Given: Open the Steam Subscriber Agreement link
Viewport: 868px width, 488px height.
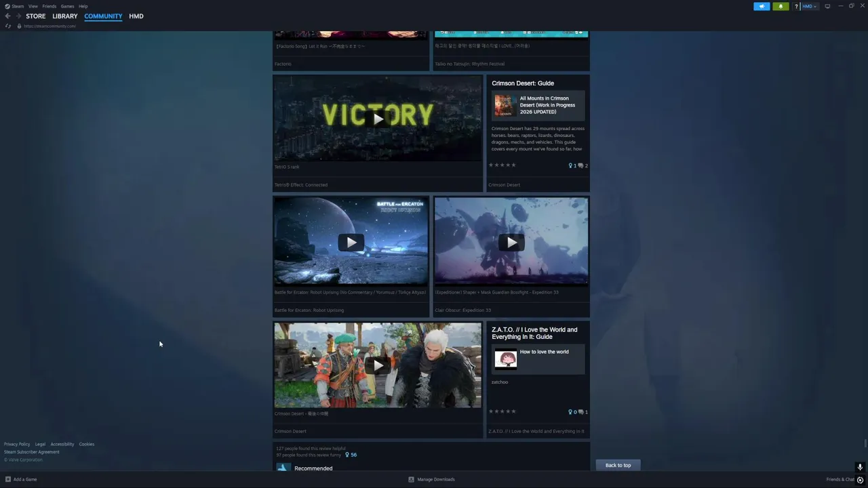Looking at the screenshot, I should point(32,452).
